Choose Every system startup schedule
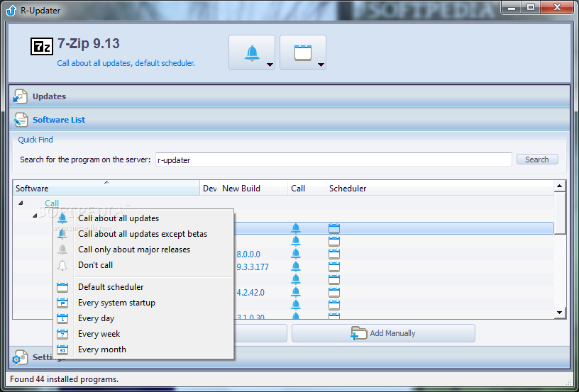 click(x=143, y=303)
